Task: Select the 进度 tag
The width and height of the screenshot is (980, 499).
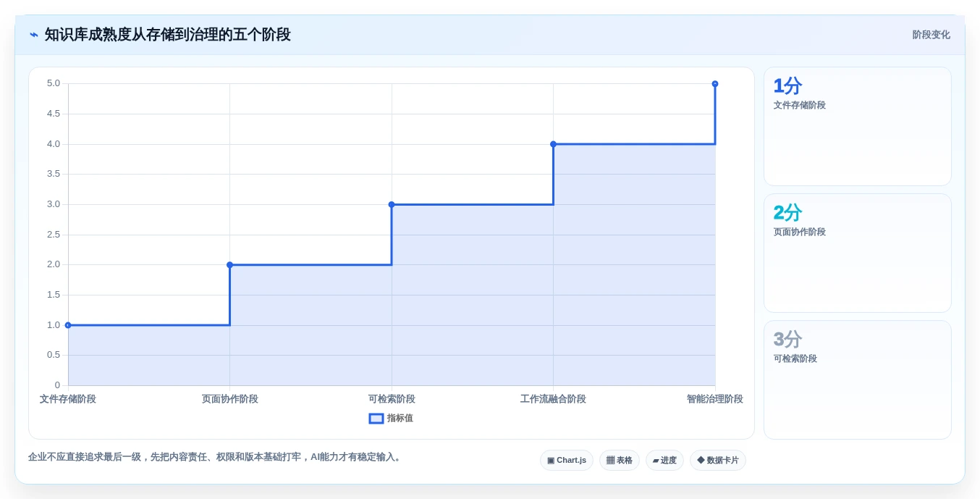Action: click(x=664, y=460)
